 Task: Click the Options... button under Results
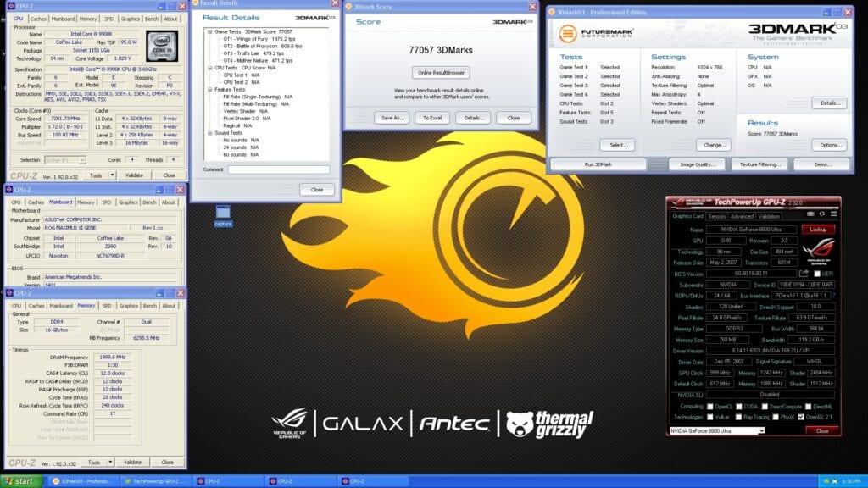[830, 145]
